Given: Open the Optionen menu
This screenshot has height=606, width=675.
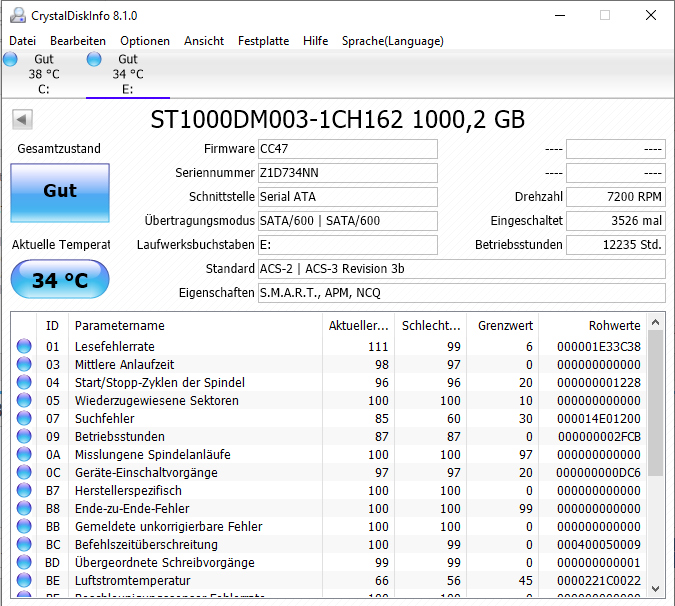Looking at the screenshot, I should click(x=145, y=41).
